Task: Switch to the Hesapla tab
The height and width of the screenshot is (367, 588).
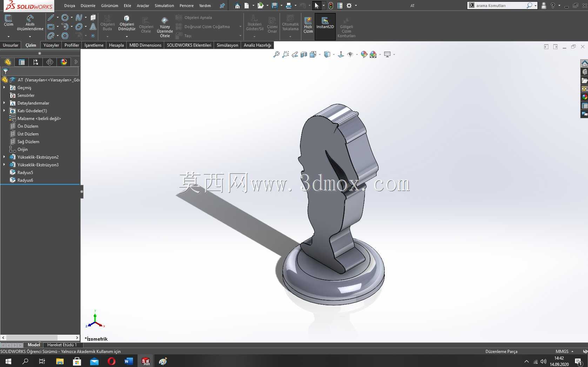Action: (x=116, y=45)
